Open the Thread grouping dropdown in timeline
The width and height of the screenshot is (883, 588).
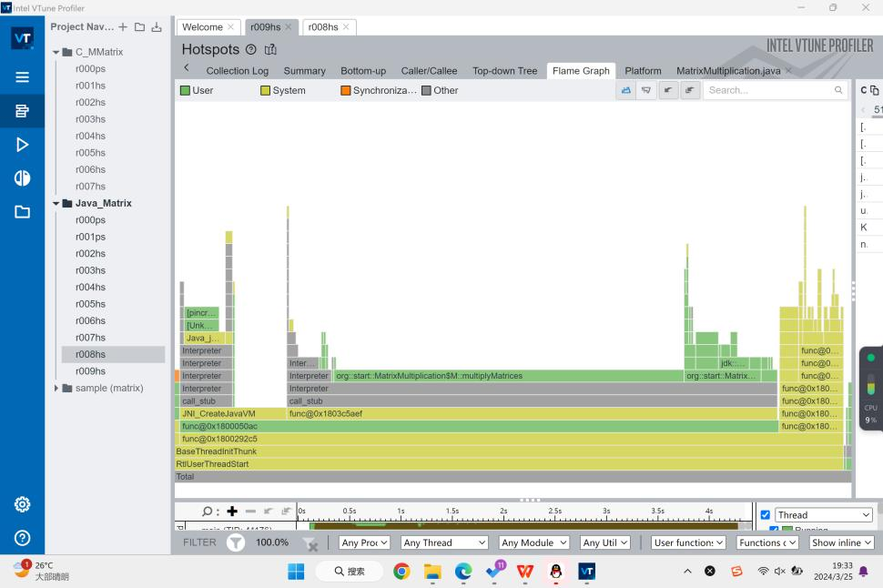tap(823, 515)
